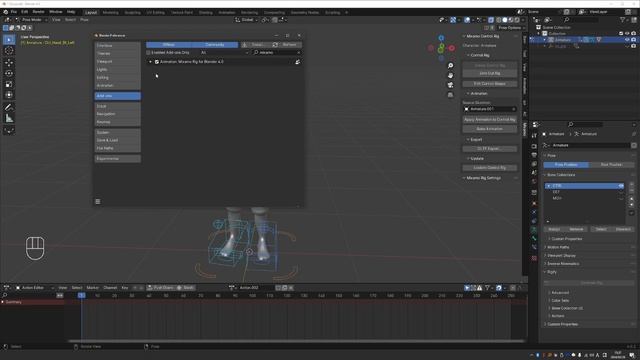
Task: Click current frame marker in timeline
Action: point(82,295)
